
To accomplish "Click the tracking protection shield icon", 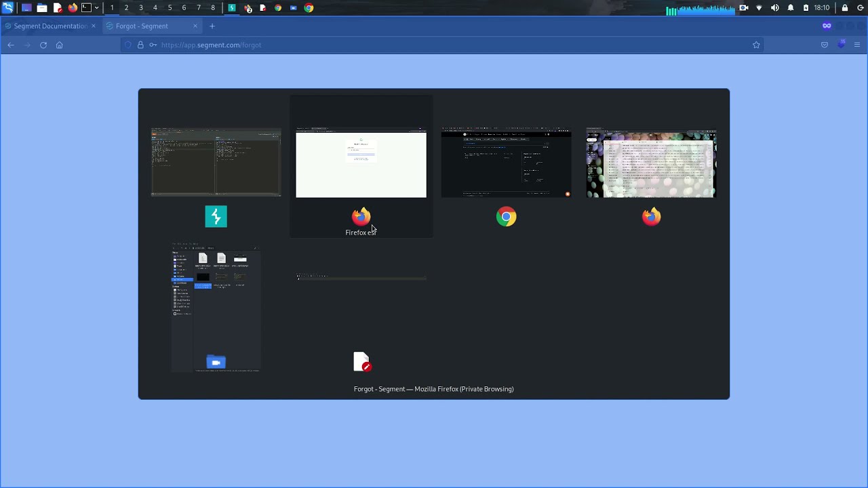I will point(127,45).
